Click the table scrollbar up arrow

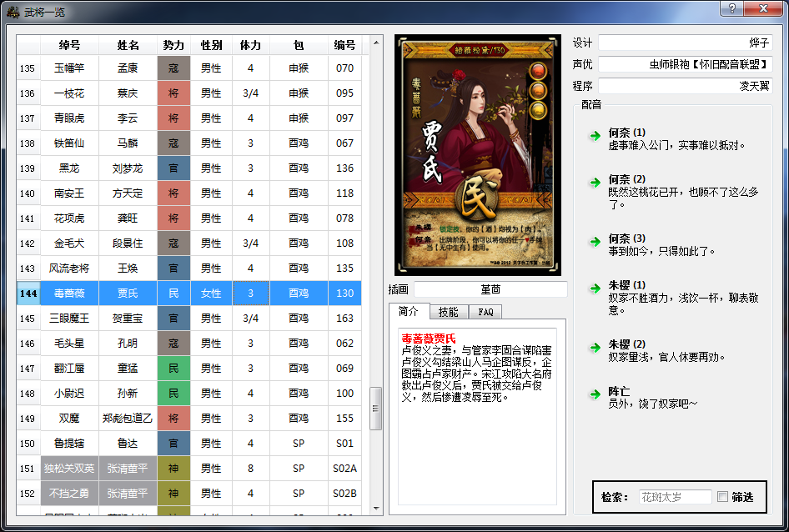tap(376, 43)
